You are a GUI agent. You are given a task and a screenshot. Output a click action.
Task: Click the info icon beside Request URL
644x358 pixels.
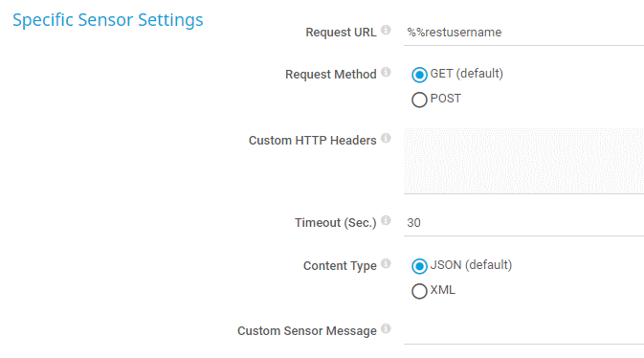pos(386,30)
